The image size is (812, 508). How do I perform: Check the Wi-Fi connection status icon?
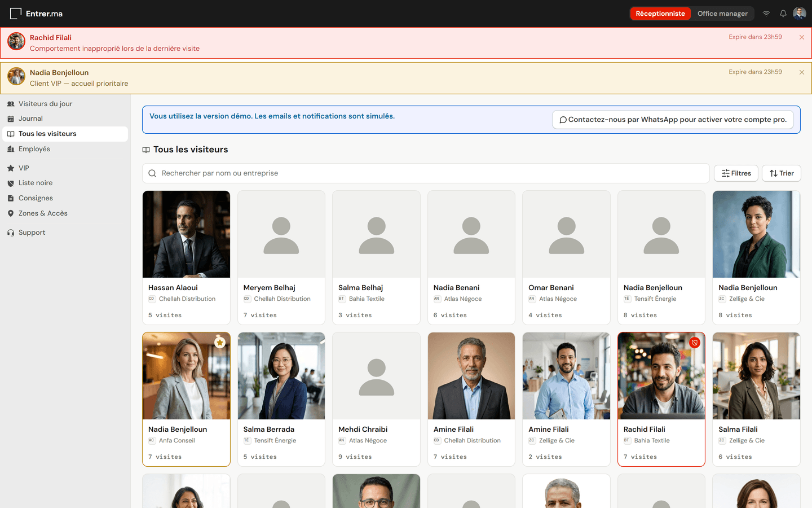point(766,14)
